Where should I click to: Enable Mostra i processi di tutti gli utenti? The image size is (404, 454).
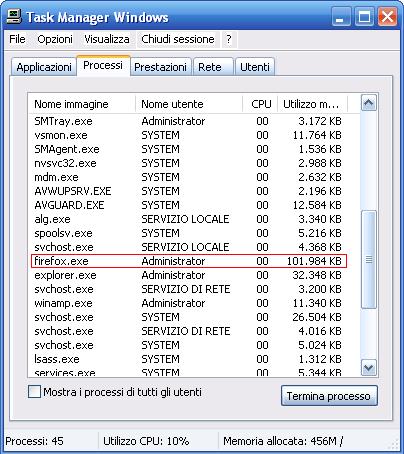[34, 392]
